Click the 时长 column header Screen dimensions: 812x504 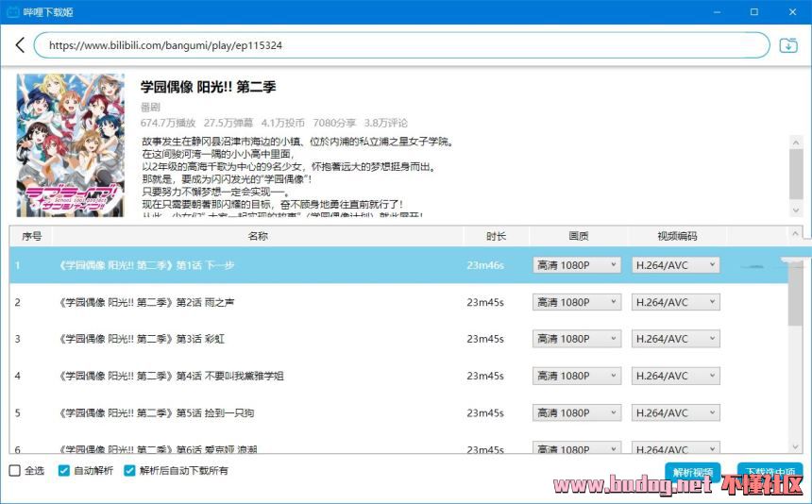(496, 236)
